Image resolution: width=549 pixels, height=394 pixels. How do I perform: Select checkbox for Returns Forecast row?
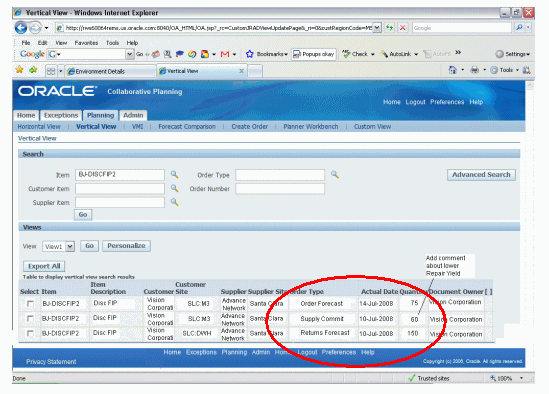pyautogui.click(x=30, y=333)
